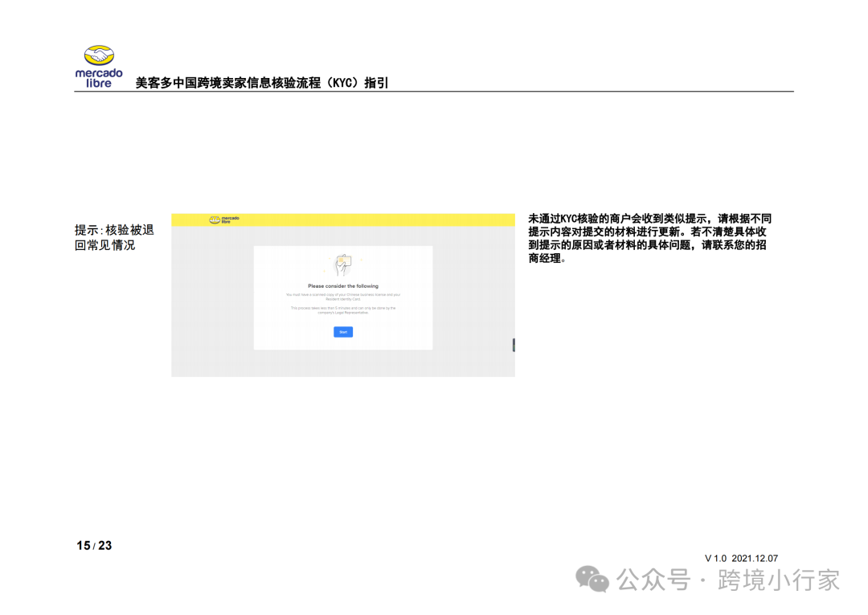
Task: Click the Start button in the dialog
Action: pyautogui.click(x=343, y=332)
